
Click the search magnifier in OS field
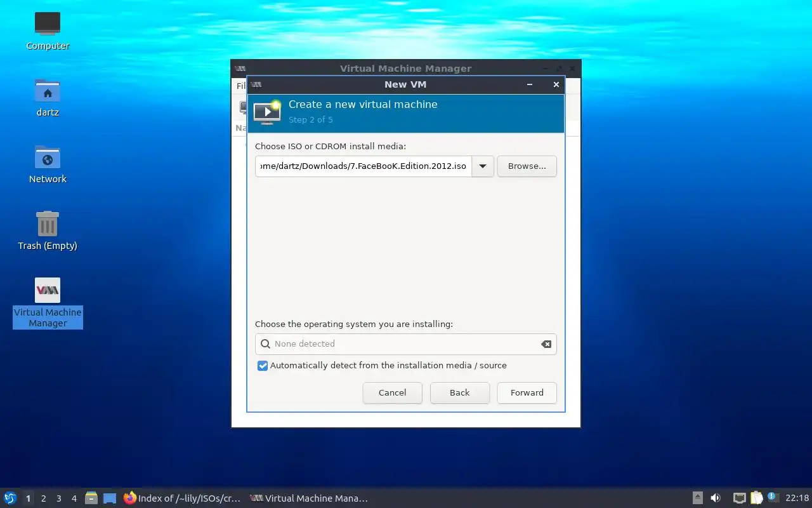[x=265, y=344]
